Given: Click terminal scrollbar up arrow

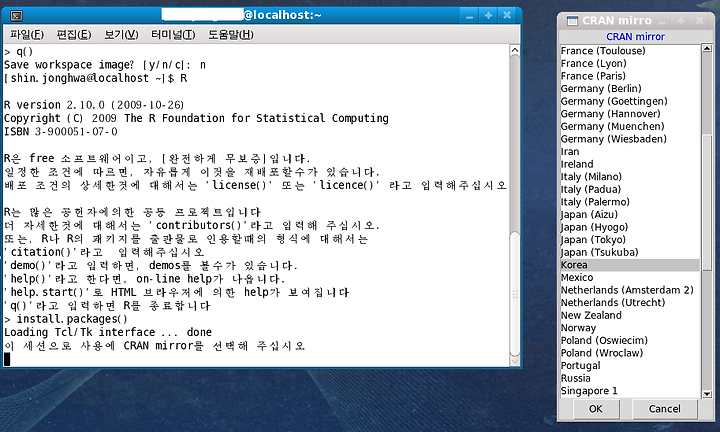Looking at the screenshot, I should [x=515, y=50].
